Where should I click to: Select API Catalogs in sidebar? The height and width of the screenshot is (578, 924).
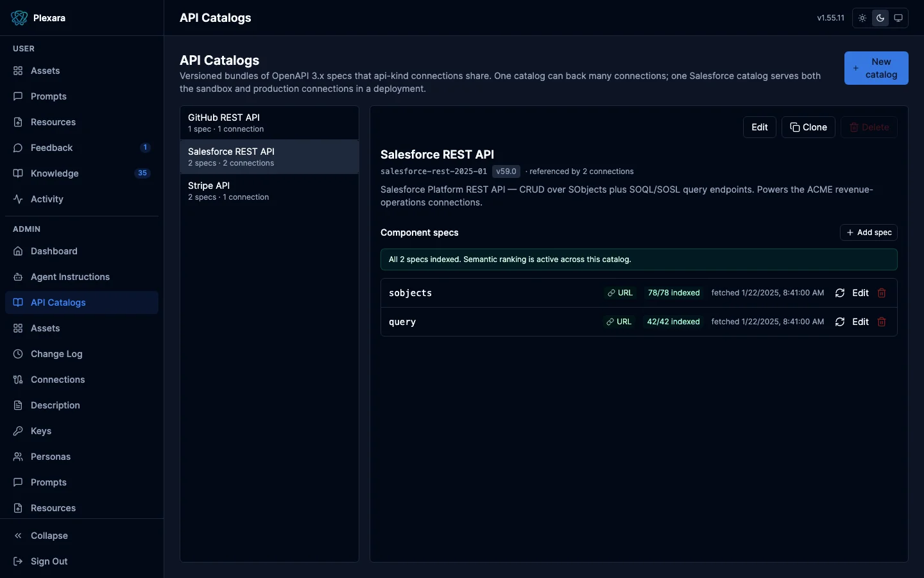[81, 302]
